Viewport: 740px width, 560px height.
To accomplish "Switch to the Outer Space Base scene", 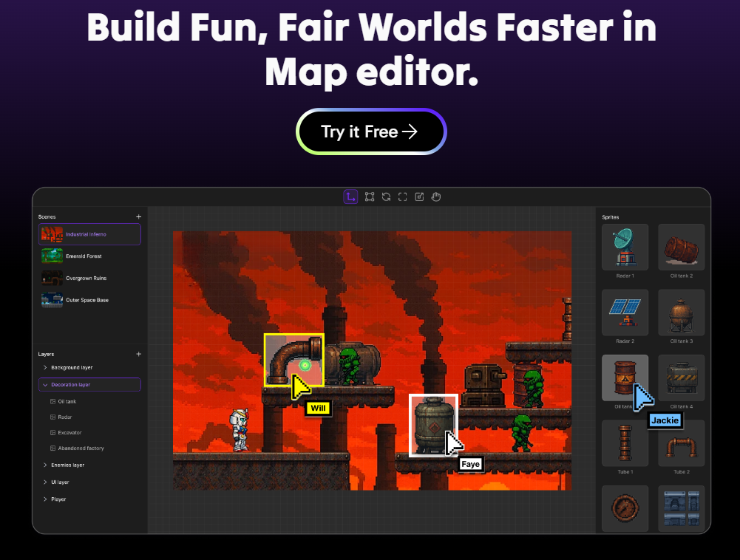I will tap(86, 300).
